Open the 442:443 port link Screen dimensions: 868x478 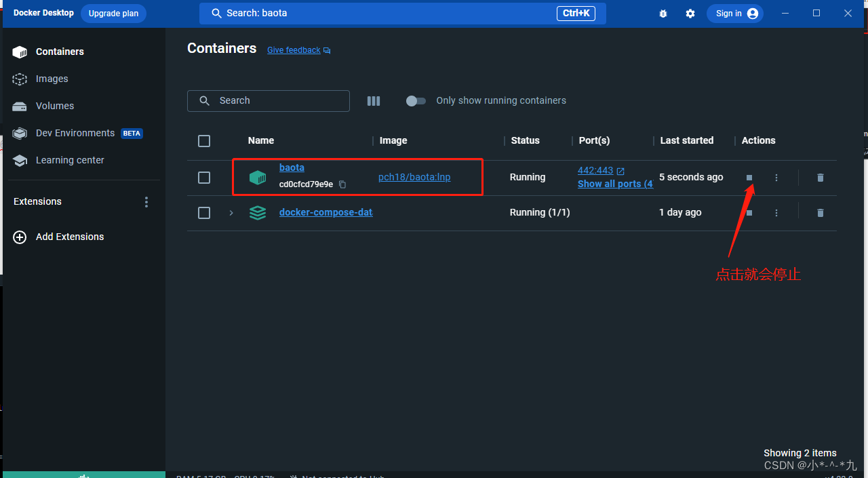601,171
